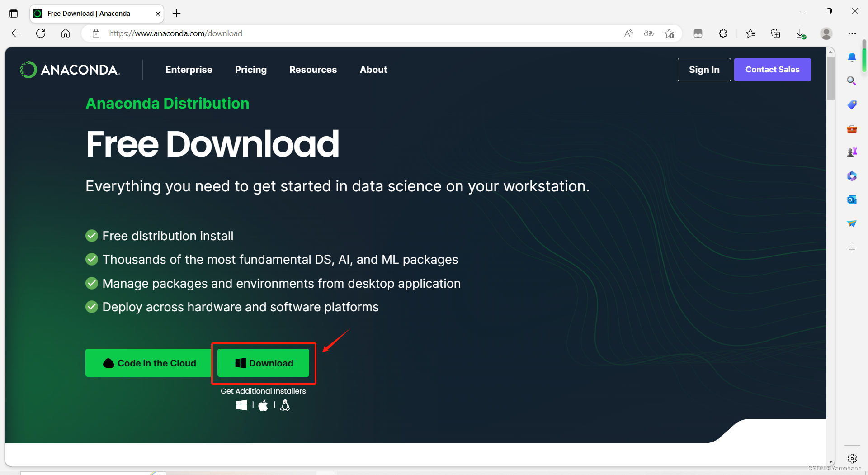
Task: Click the Translate page icon
Action: tap(649, 33)
